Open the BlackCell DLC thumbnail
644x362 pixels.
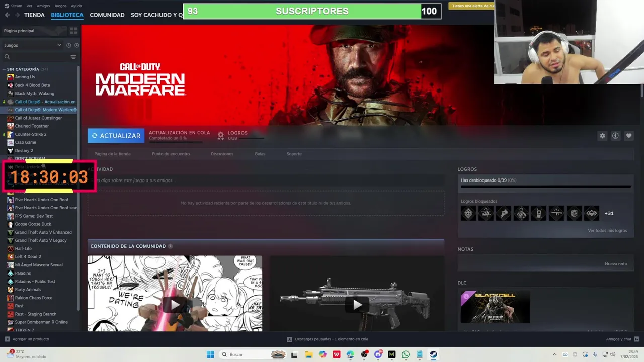point(495,307)
